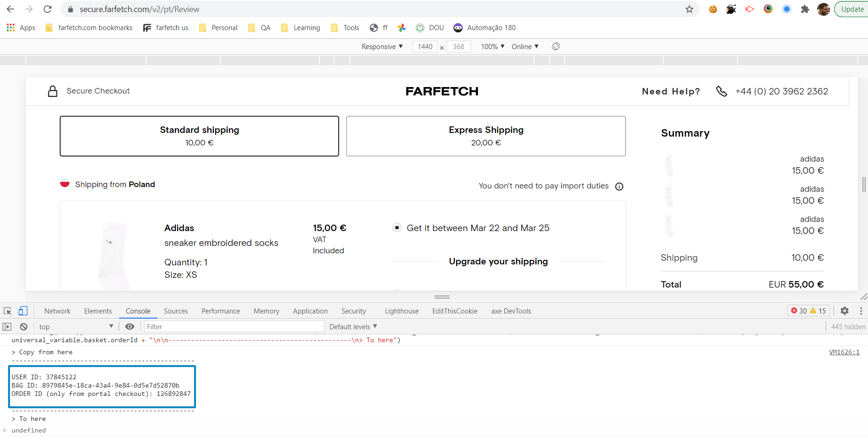
Task: Switch to the Security tab
Action: 353,311
